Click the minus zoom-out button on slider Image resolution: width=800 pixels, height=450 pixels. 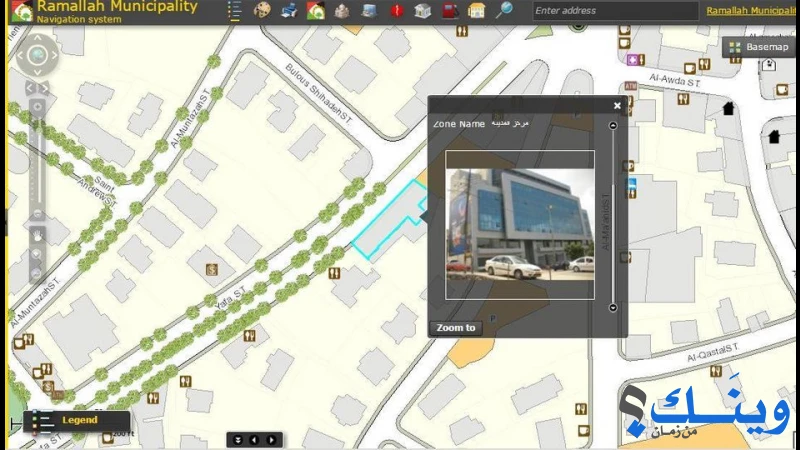click(x=37, y=213)
